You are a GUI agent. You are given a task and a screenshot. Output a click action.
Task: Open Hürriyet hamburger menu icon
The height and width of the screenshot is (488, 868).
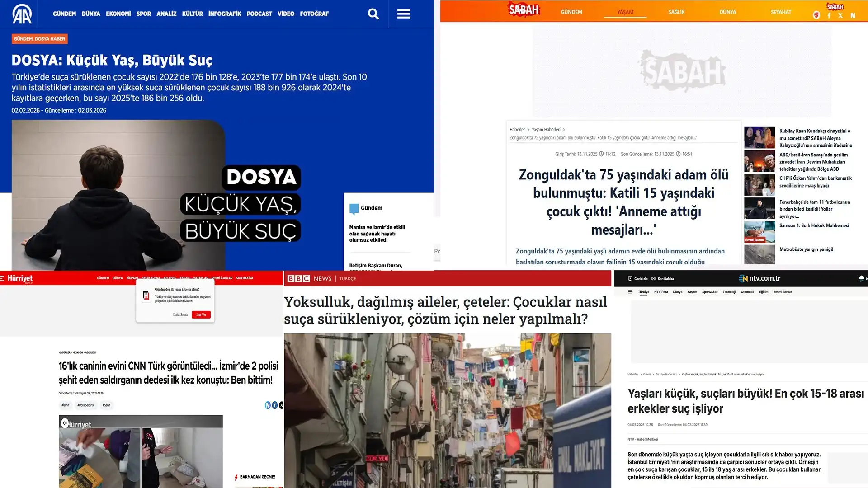point(2,278)
